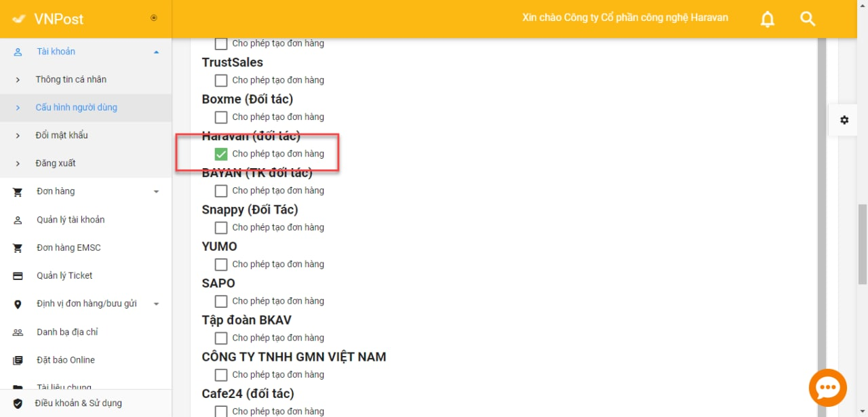The image size is (868, 417).
Task: Click the SAPO heading
Action: click(218, 283)
